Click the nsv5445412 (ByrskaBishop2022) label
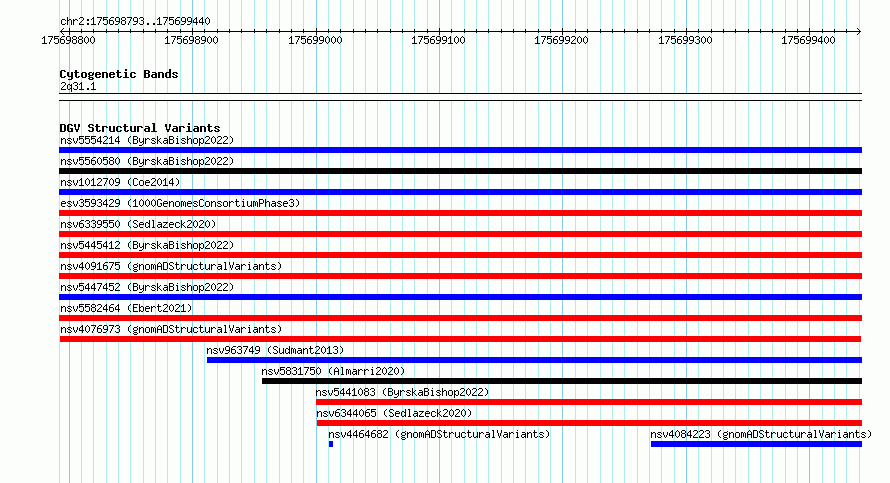This screenshot has width=890, height=483. pos(147,245)
